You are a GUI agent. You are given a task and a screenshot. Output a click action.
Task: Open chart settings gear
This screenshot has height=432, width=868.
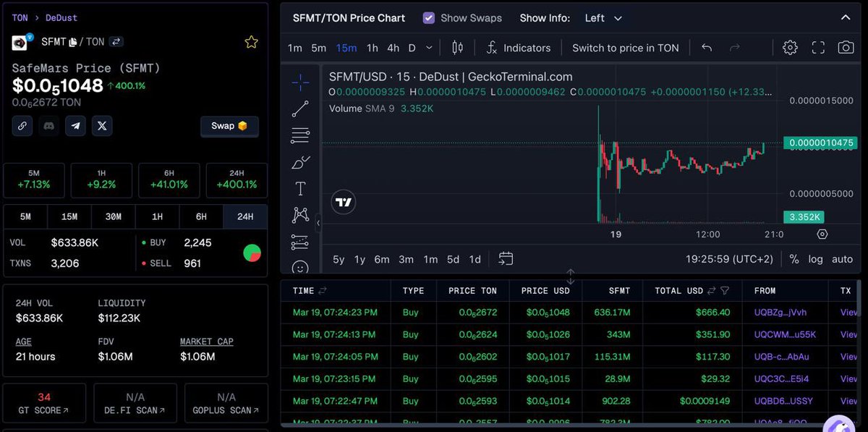790,48
